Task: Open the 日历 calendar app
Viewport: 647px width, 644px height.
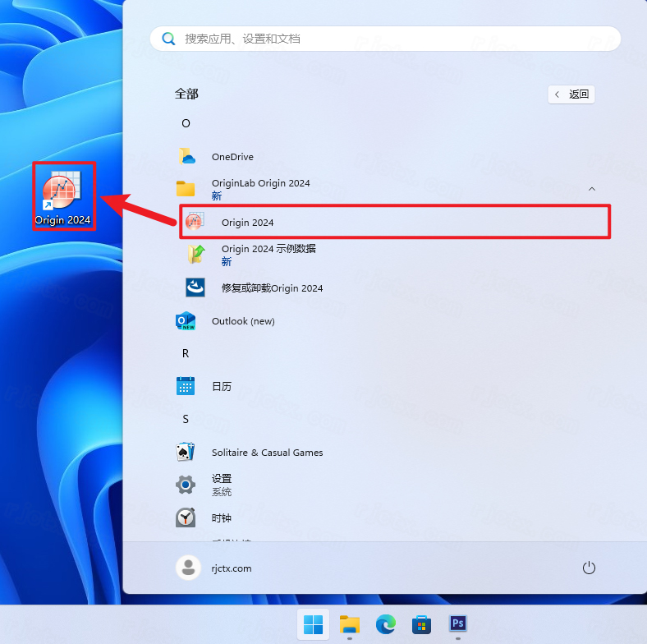Action: [221, 386]
